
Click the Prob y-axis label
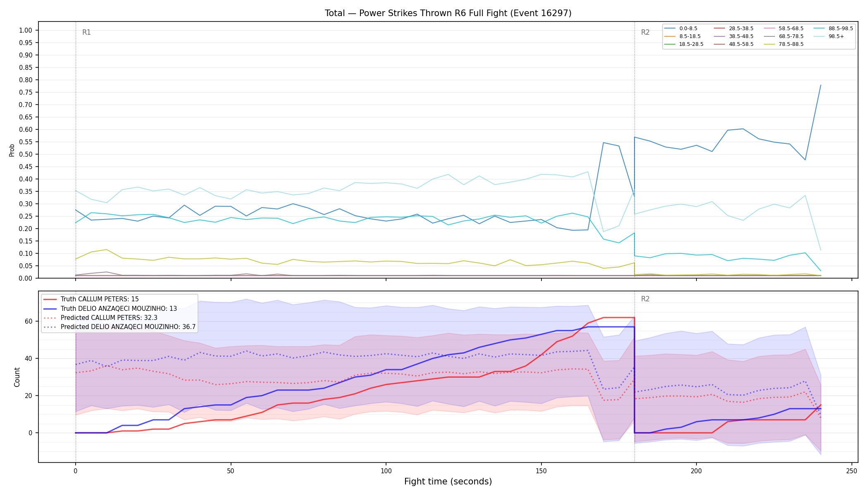click(12, 150)
